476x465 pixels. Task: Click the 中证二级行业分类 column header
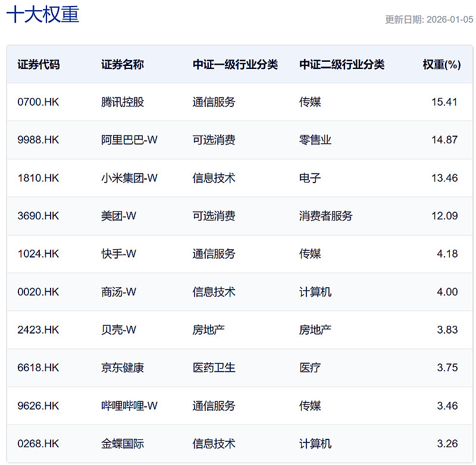pyautogui.click(x=342, y=64)
